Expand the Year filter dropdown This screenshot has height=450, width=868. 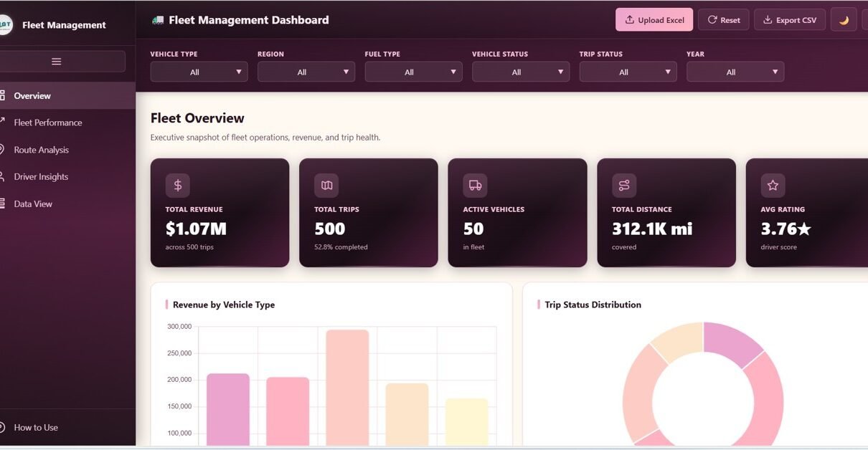pos(735,72)
